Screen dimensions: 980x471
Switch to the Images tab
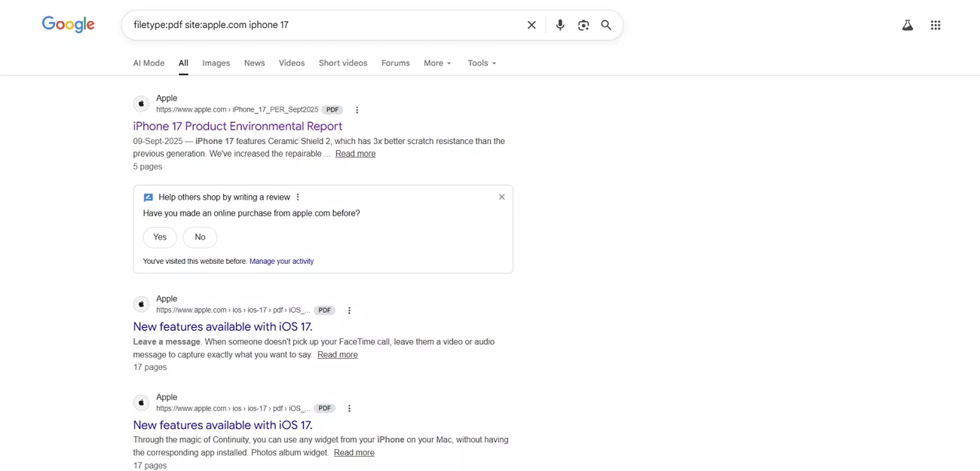click(216, 63)
